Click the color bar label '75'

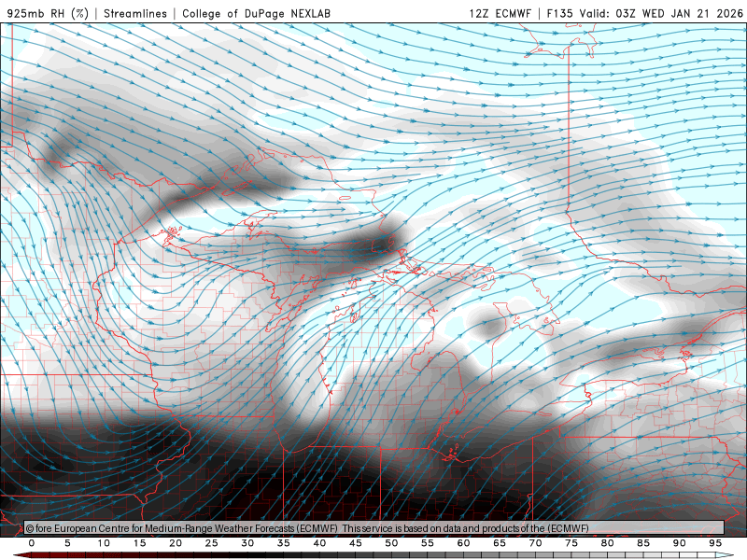coord(571,543)
